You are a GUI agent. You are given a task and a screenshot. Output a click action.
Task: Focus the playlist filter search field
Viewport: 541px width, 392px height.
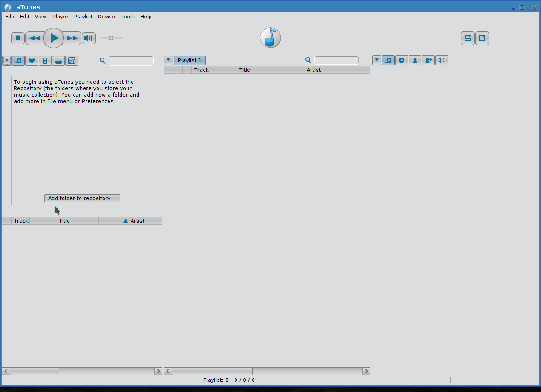[x=337, y=60]
